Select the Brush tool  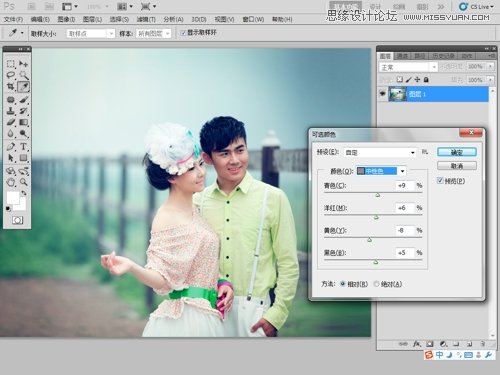click(23, 99)
